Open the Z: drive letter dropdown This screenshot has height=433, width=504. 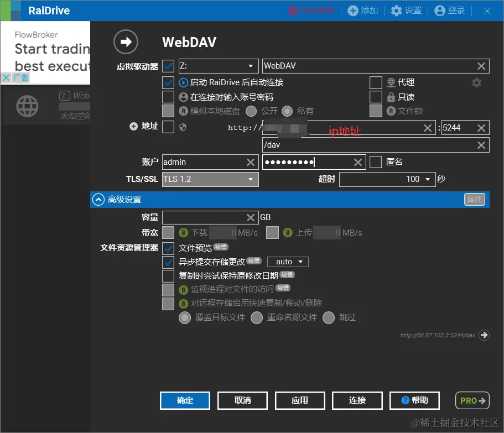[218, 66]
